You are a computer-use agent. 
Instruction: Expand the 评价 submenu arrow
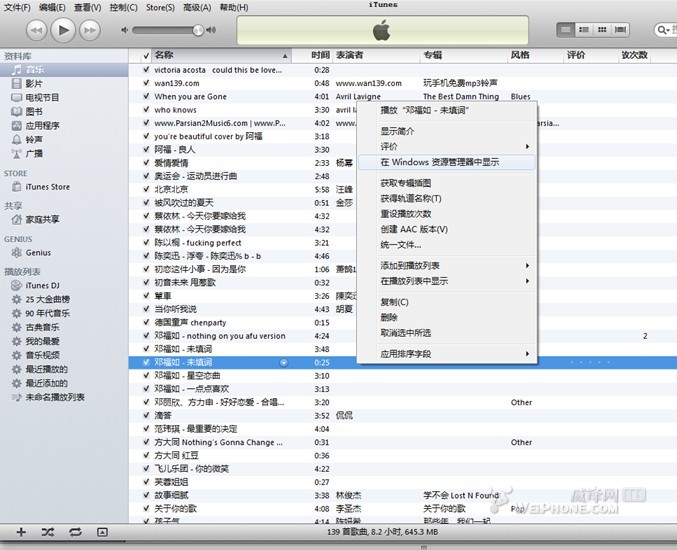click(527, 147)
